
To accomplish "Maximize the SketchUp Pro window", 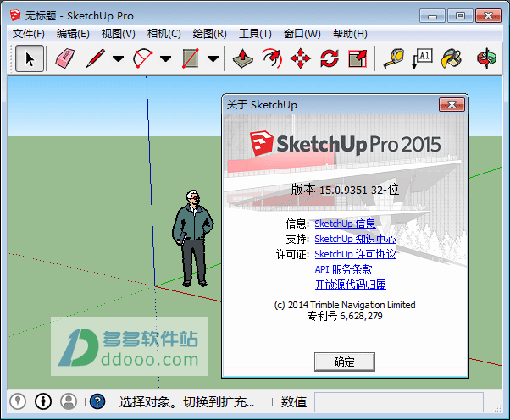I will (x=460, y=15).
